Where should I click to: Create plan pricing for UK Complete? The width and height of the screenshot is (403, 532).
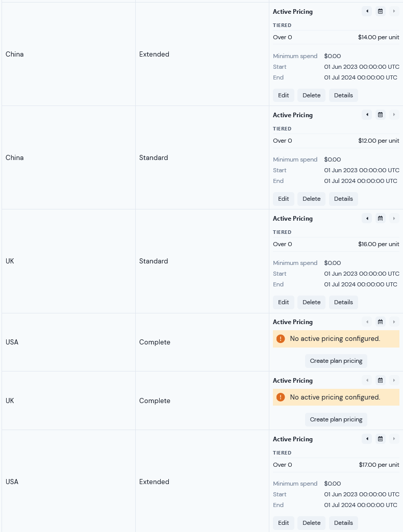tap(336, 420)
